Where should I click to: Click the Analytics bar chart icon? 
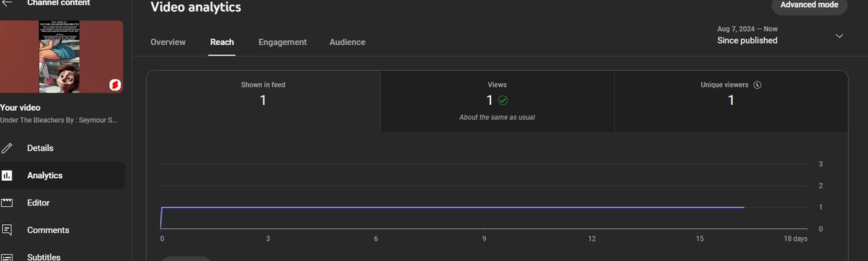point(8,176)
